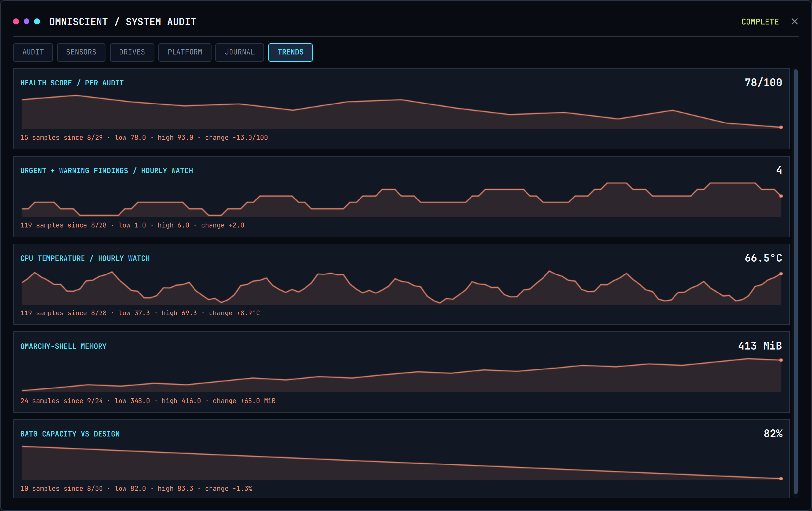
Task: Click the OMARCHY-SHELL MEMORY heading
Action: [x=64, y=347]
